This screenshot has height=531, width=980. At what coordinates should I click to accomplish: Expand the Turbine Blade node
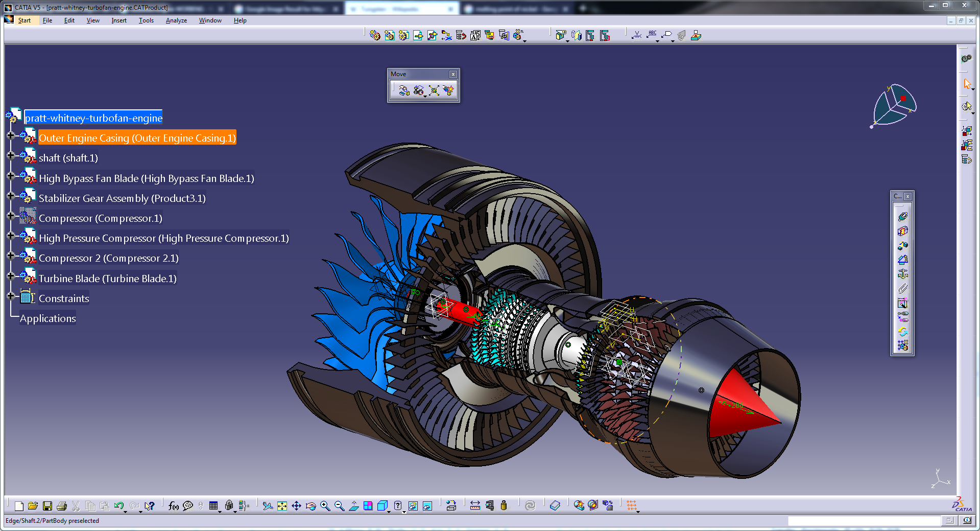point(10,276)
